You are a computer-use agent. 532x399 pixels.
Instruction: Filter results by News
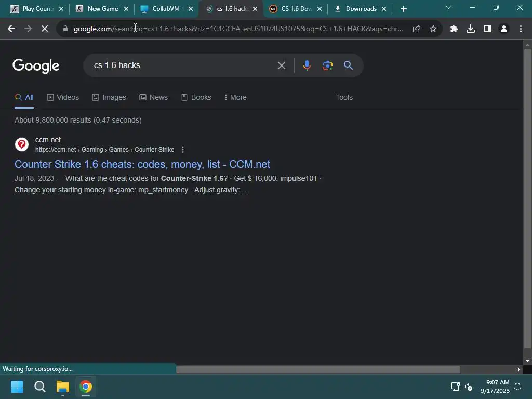(x=153, y=97)
